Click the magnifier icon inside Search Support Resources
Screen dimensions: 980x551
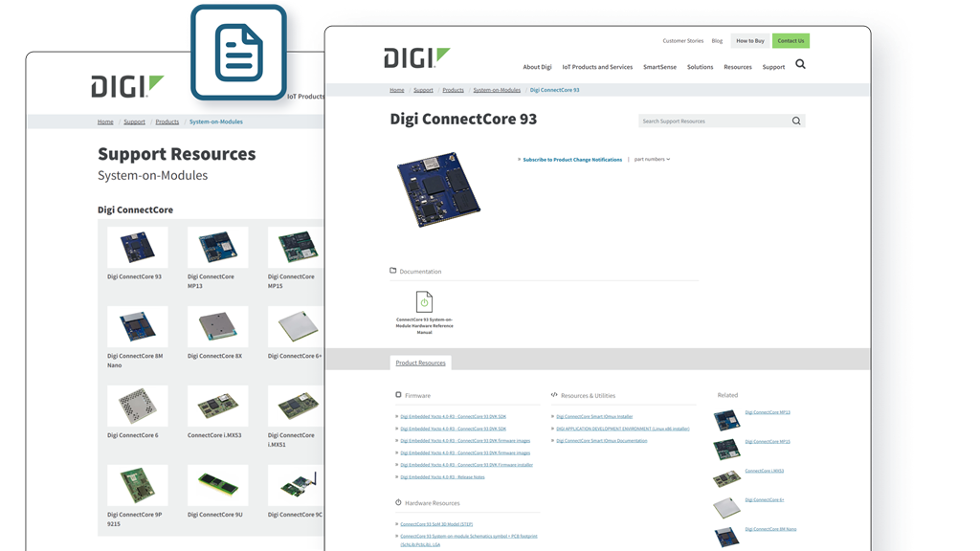coord(796,121)
